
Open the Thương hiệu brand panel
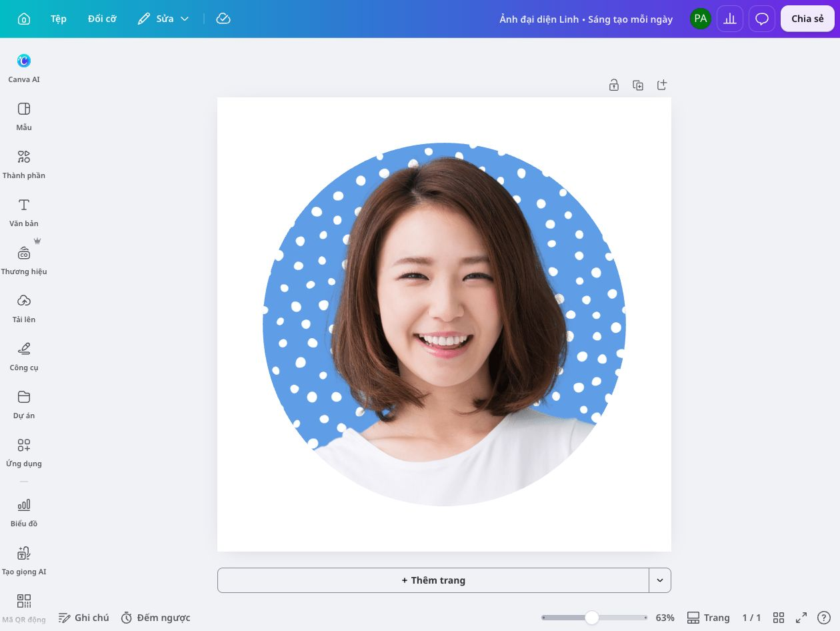click(x=24, y=260)
